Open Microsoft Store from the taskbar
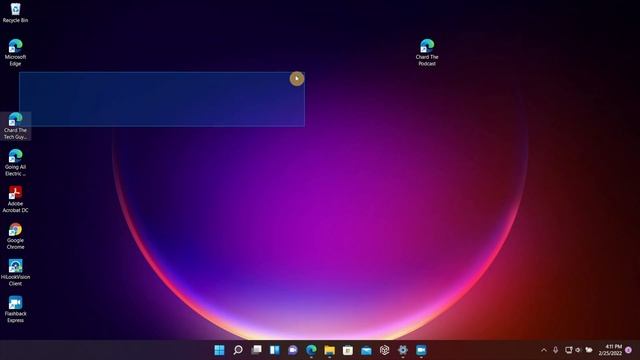This screenshot has width=640, height=360. (348, 350)
